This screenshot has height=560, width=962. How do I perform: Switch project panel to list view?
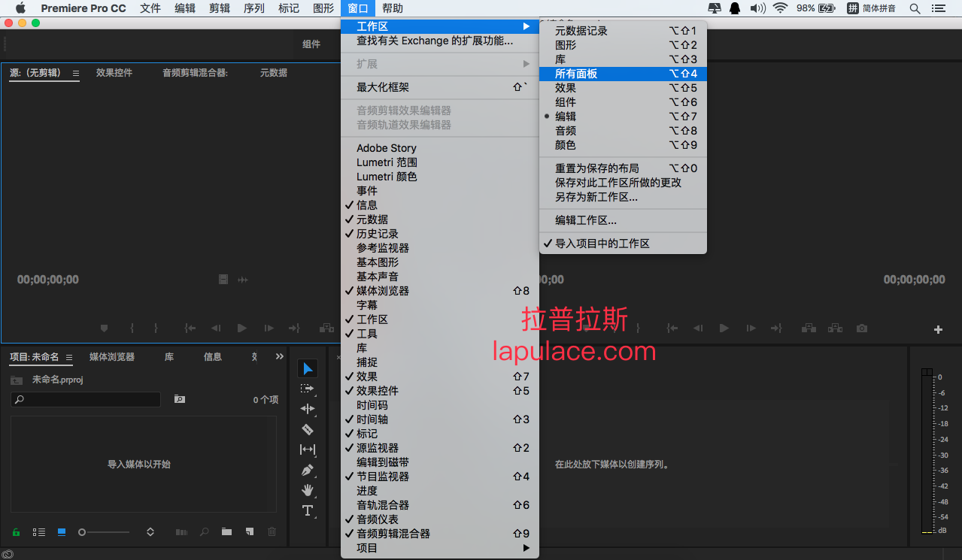point(39,531)
